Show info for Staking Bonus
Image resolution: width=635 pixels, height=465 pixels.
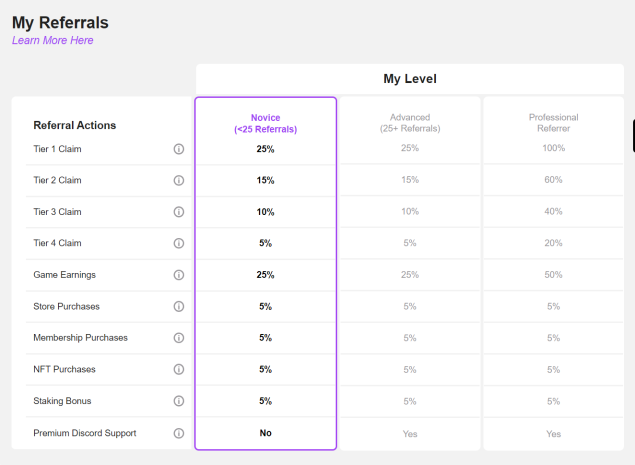pos(179,401)
